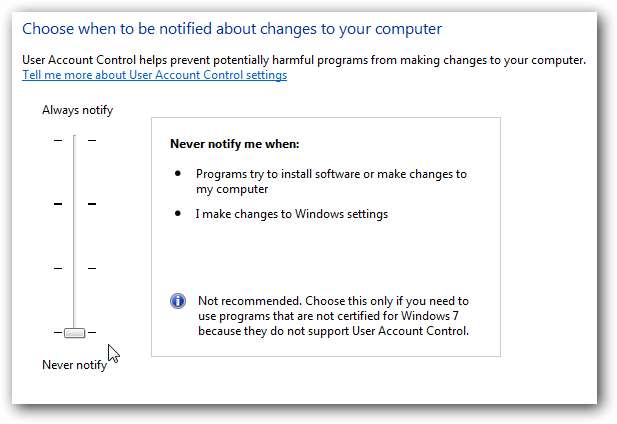Click the top tick mark left of the slider track
Image resolution: width=617 pixels, height=424 pixels.
(x=58, y=140)
